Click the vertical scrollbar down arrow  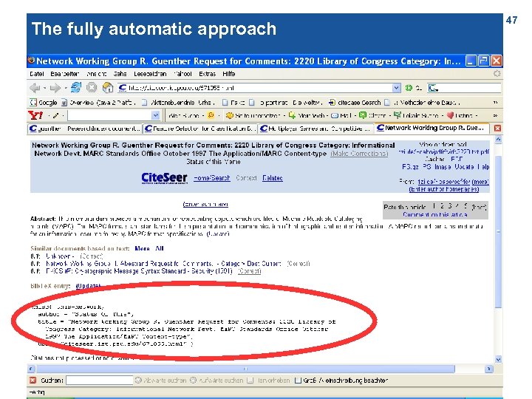pyautogui.click(x=498, y=359)
